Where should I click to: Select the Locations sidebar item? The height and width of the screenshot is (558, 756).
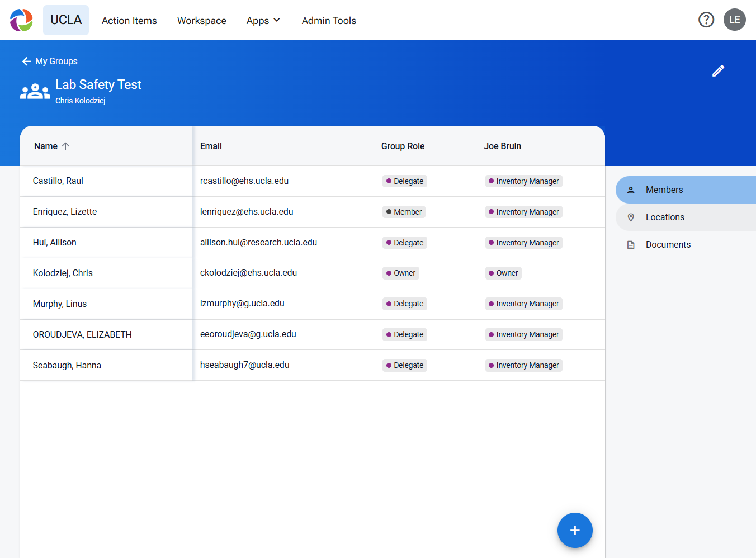(x=686, y=217)
